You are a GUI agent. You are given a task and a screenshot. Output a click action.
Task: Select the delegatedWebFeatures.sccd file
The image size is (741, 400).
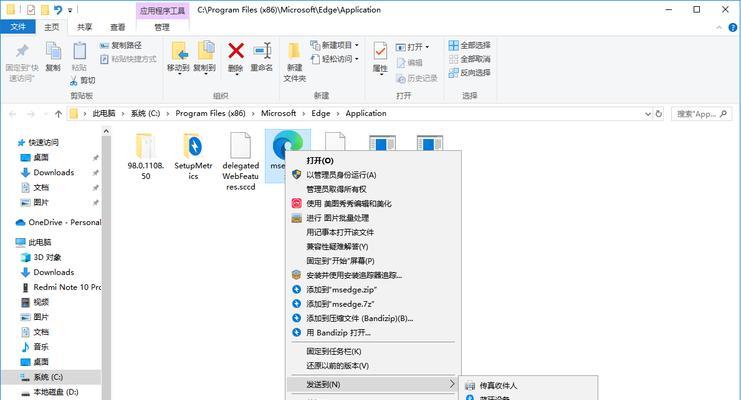(241, 161)
